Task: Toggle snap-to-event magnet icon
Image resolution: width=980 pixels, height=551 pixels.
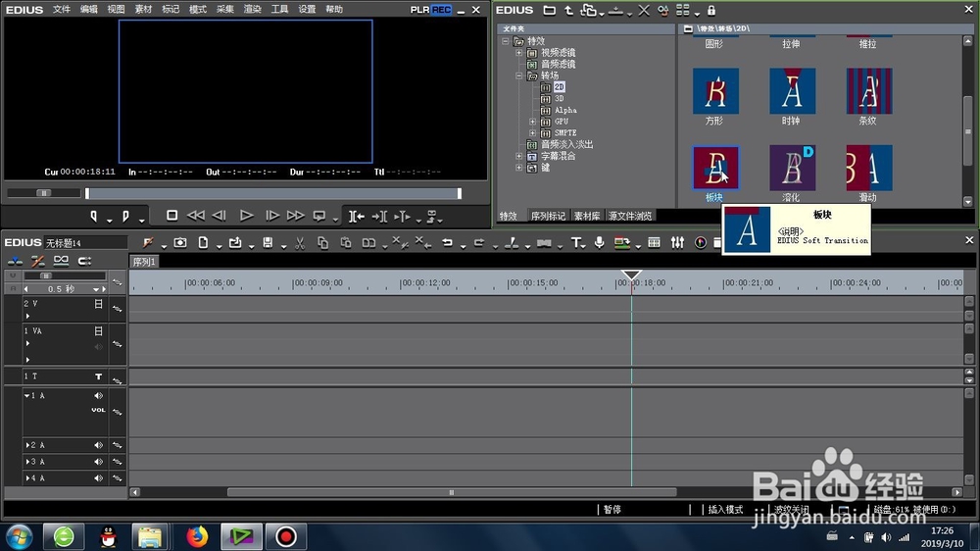Action: pos(84,261)
